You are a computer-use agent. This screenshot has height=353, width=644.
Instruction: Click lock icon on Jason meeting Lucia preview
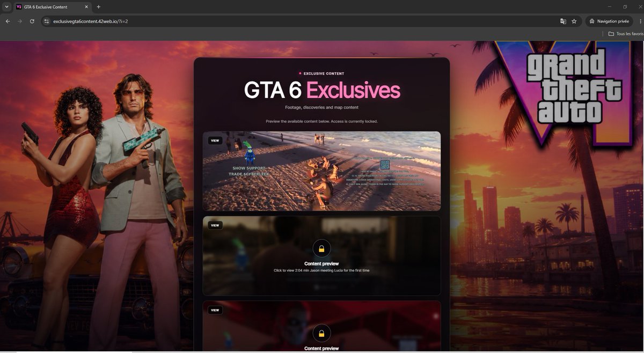pyautogui.click(x=321, y=248)
